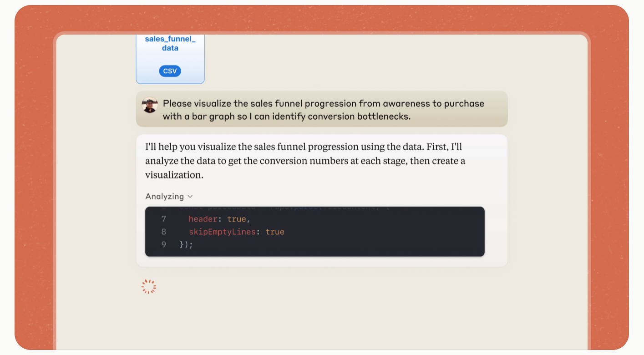Click the orange loading spinner
644x355 pixels.
coord(149,287)
